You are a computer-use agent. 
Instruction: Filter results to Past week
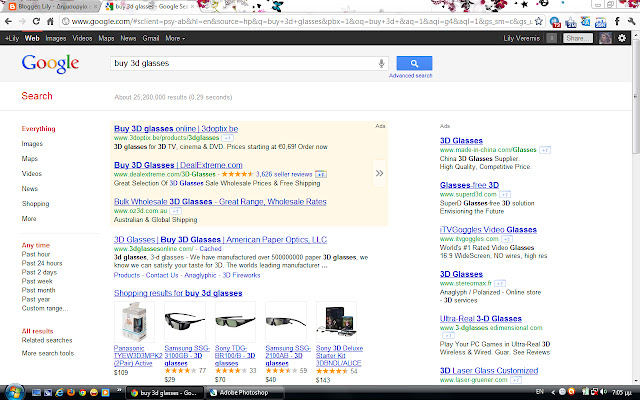37,281
